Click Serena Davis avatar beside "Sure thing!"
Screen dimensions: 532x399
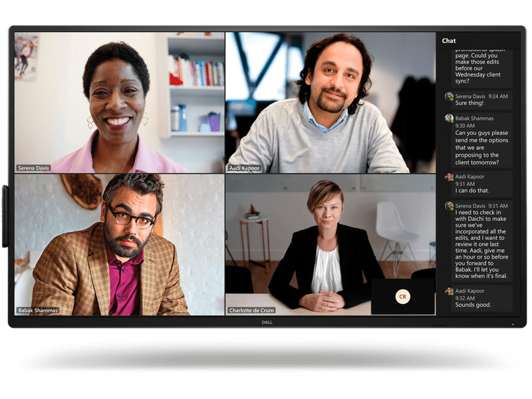coord(449,96)
